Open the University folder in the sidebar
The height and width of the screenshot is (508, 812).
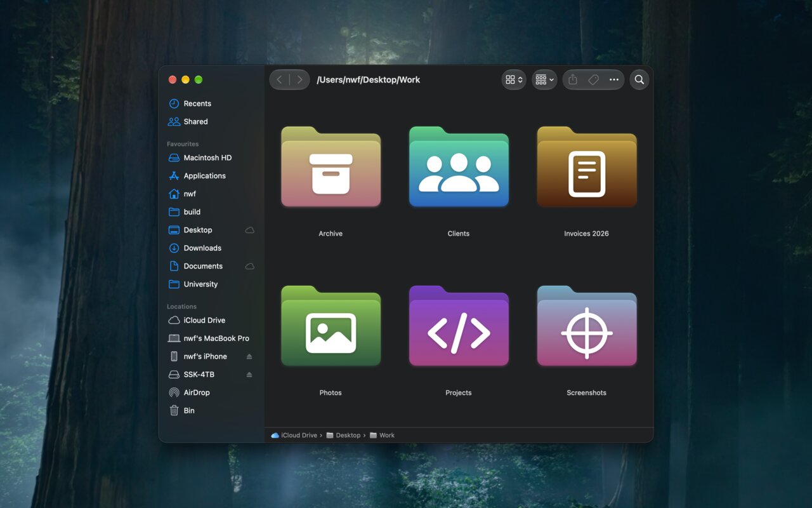pyautogui.click(x=211, y=284)
